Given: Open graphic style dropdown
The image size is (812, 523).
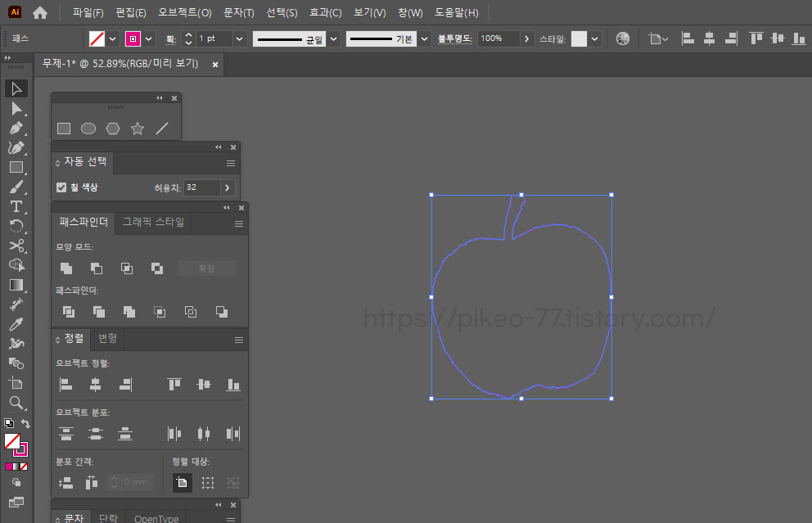Looking at the screenshot, I should tap(594, 38).
